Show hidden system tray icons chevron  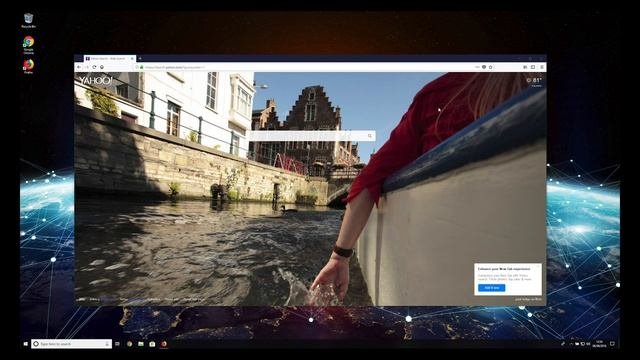[x=571, y=344]
